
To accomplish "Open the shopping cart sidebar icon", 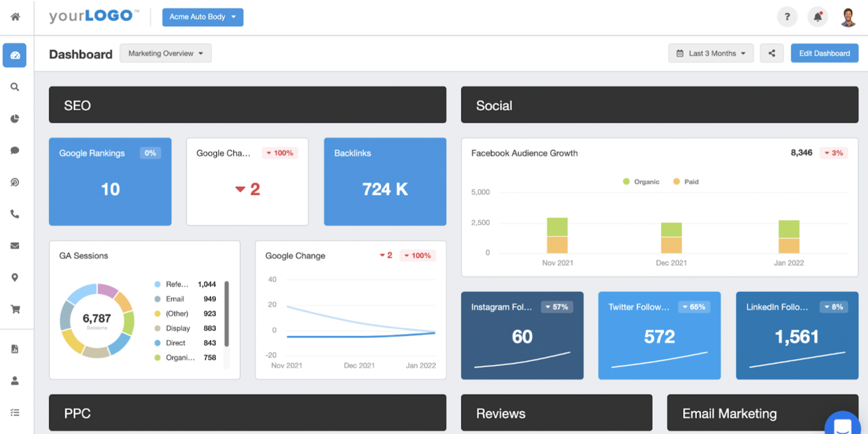I will click(x=15, y=309).
